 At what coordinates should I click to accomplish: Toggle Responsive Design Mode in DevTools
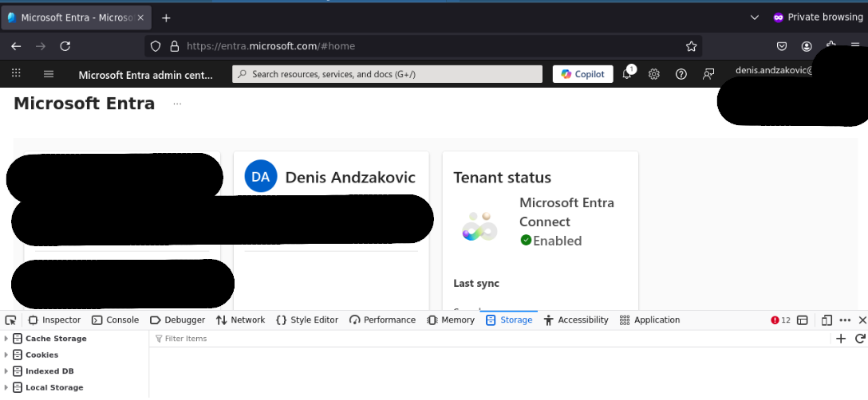click(803, 320)
